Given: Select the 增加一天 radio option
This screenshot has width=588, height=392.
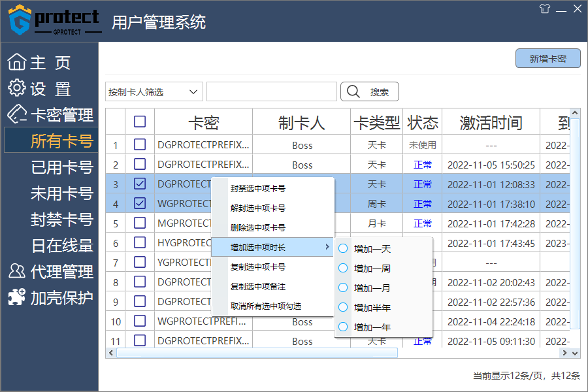Looking at the screenshot, I should (x=343, y=248).
